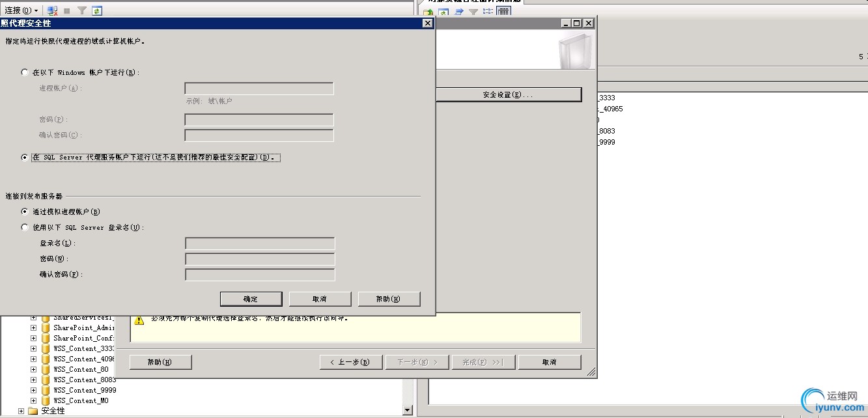
Task: Select WSS_Content_MO in the tree
Action: pyautogui.click(x=81, y=400)
